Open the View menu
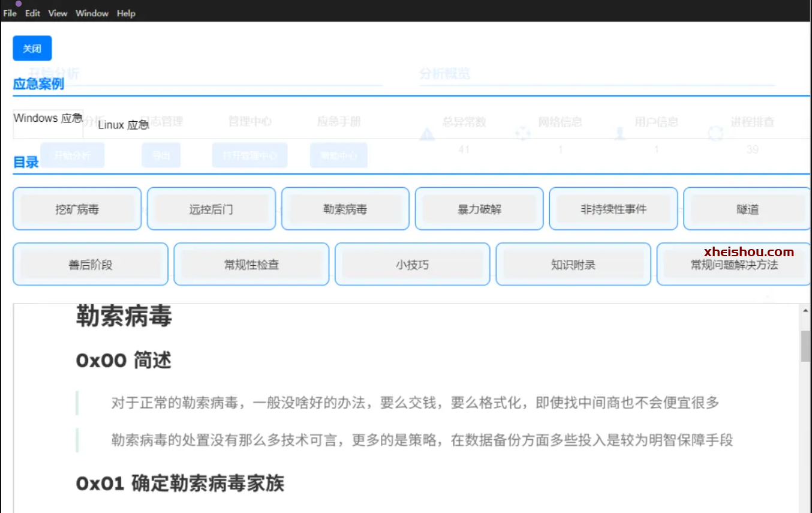This screenshot has height=513, width=812. tap(58, 13)
